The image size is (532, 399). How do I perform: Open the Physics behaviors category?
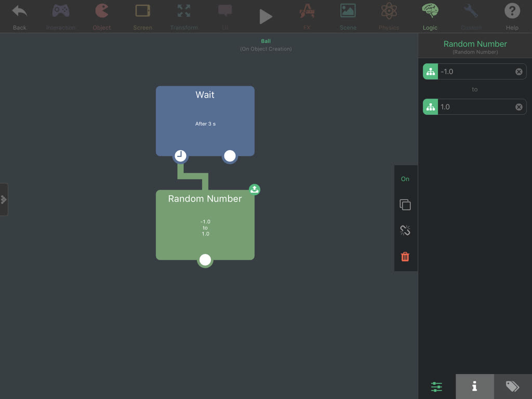[389, 16]
